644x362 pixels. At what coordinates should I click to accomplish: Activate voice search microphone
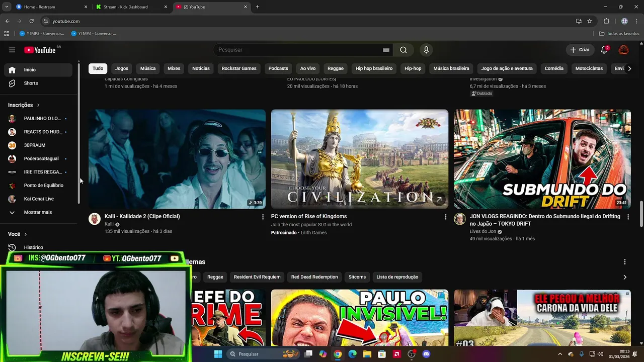(x=426, y=50)
